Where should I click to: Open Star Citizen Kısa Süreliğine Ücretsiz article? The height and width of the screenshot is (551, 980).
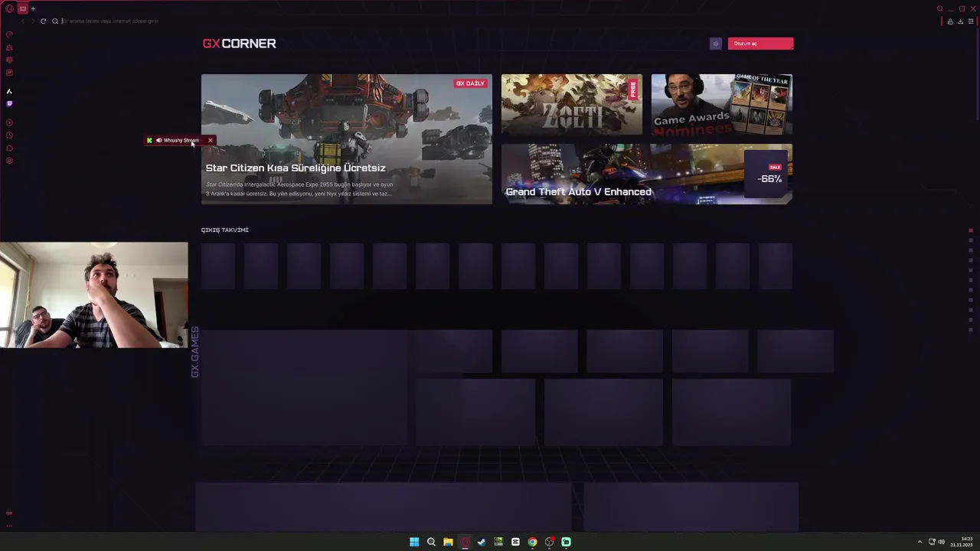click(x=347, y=139)
